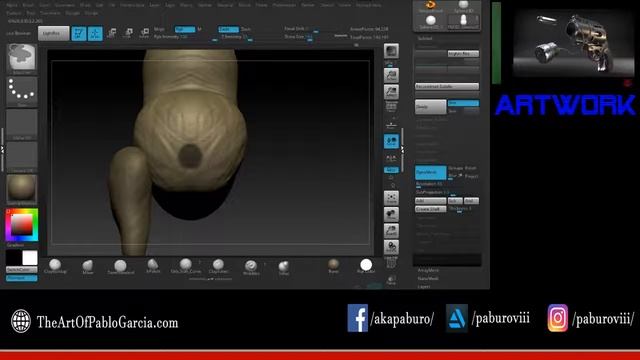This screenshot has height=360, width=640.
Task: Select the Move transform icon
Action: tap(112, 33)
